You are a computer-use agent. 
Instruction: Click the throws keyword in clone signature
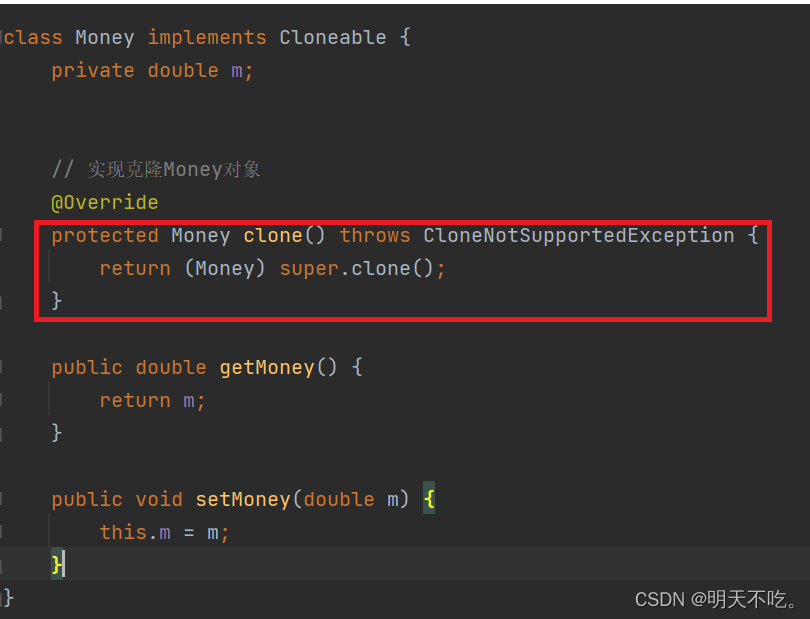[x=374, y=235]
